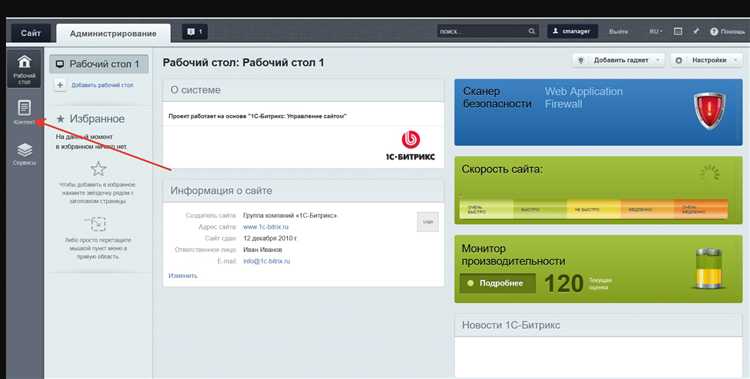Click the Избранное star heading
The height and width of the screenshot is (379, 750).
point(90,119)
